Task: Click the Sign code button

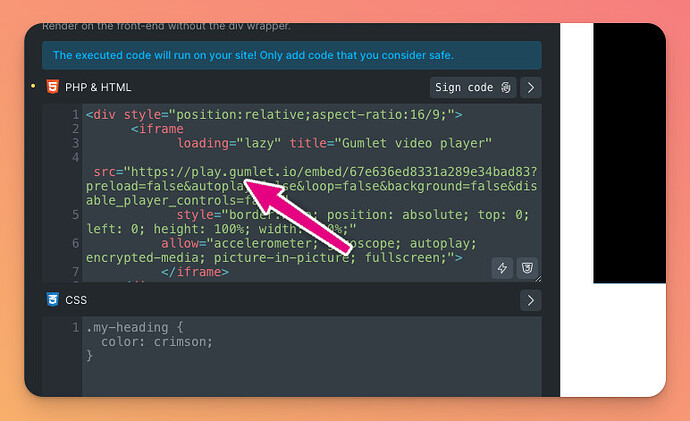Action: tap(473, 88)
